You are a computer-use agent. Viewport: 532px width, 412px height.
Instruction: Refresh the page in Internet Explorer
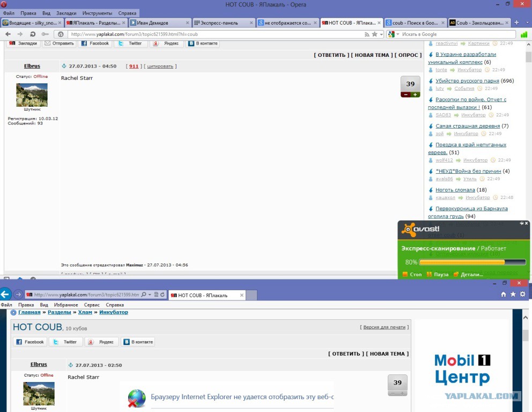pos(162,295)
